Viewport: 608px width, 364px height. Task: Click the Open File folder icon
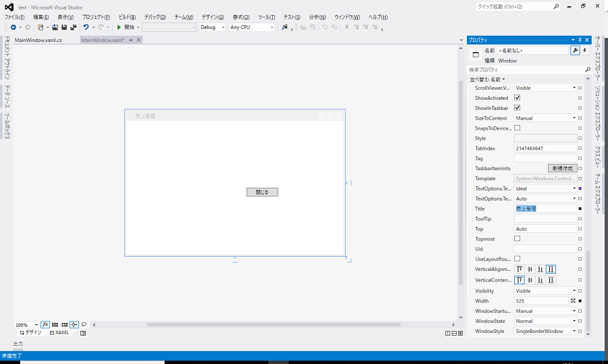click(x=55, y=27)
